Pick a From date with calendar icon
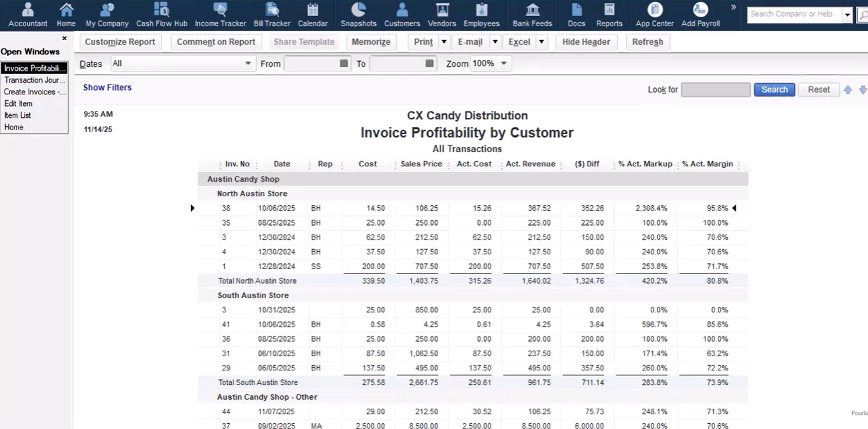868x429 pixels. point(344,64)
